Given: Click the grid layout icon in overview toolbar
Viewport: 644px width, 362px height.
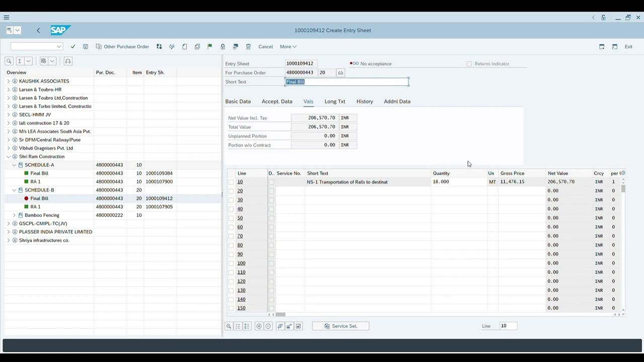Looking at the screenshot, I should [x=44, y=61].
